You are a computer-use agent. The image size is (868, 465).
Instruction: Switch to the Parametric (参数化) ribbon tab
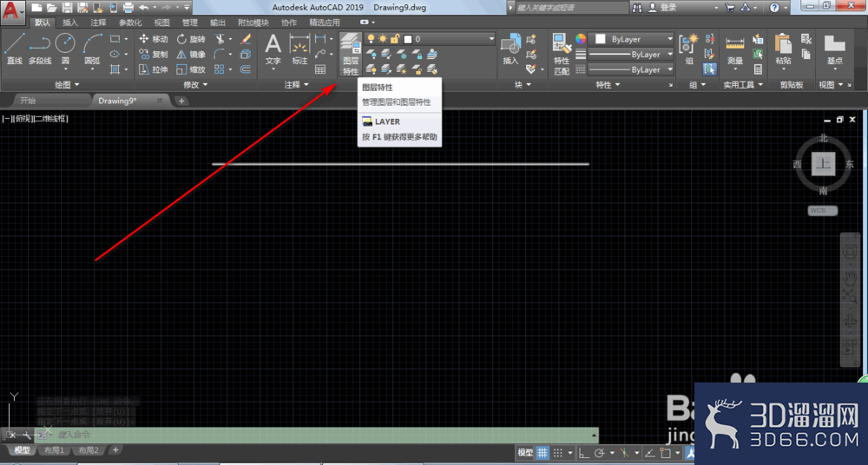130,23
